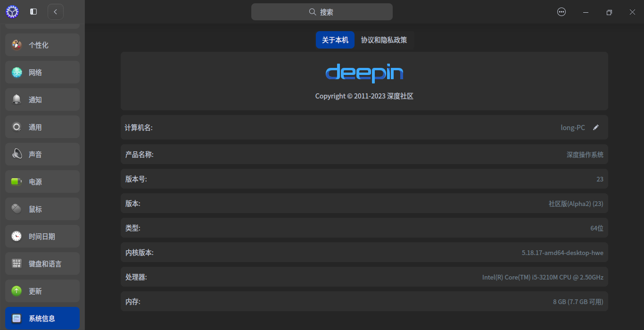
Task: Open the Network (网络) settings
Action: 42,72
